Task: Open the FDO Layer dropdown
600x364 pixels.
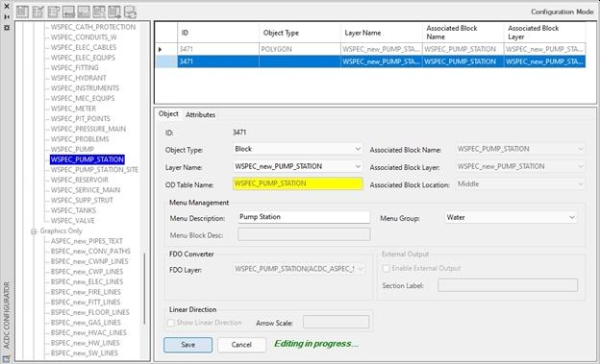Action: point(360,269)
